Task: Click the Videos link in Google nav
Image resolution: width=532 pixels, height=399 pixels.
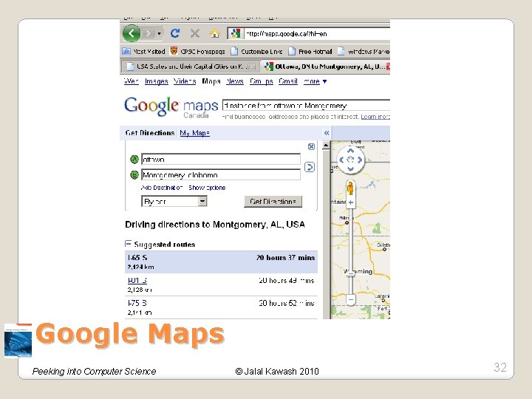Action: click(185, 81)
